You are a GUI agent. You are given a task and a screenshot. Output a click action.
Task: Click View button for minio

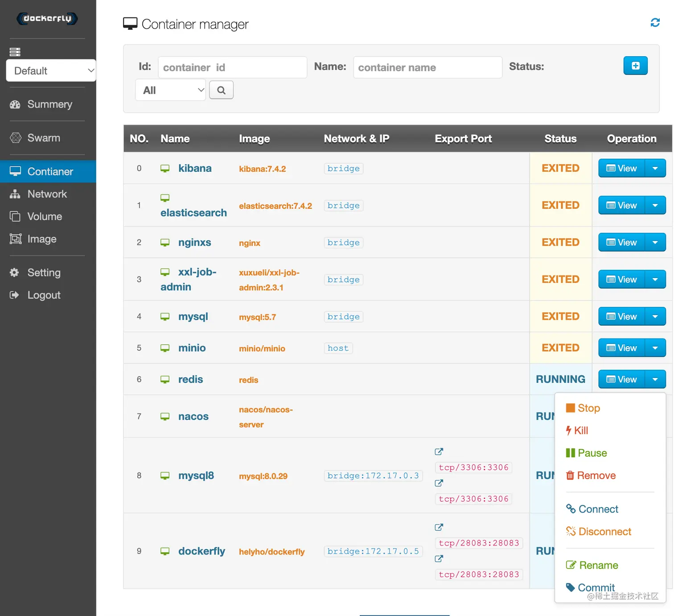coord(622,348)
